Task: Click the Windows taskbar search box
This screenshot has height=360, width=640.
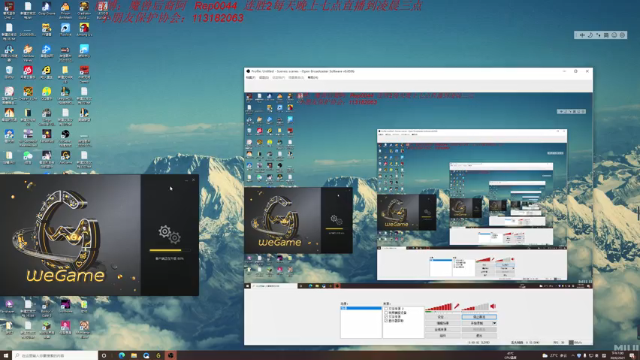Action: [x=55, y=356]
